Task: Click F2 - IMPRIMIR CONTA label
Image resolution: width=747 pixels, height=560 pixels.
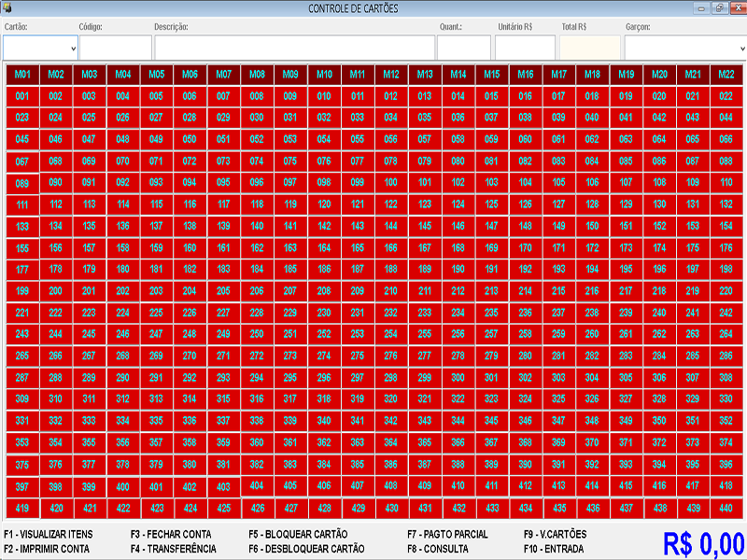Action: tap(47, 549)
